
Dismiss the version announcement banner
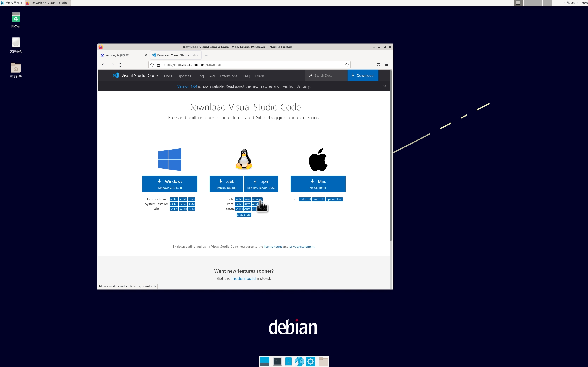click(x=384, y=86)
